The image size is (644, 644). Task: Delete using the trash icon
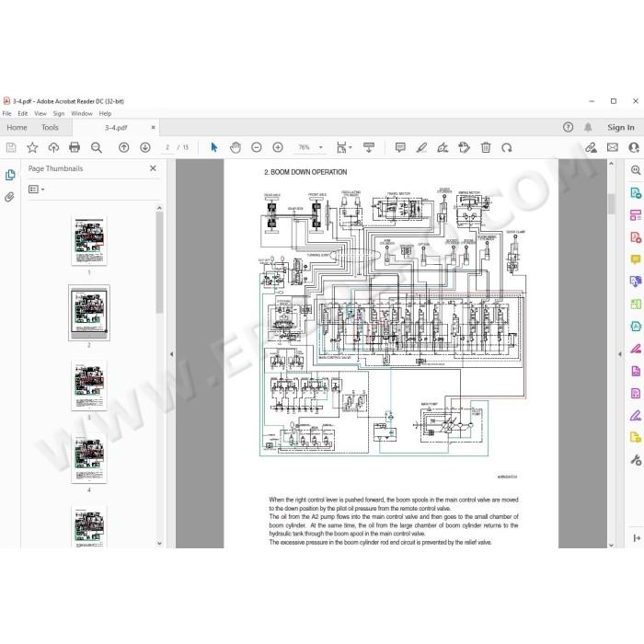(486, 147)
